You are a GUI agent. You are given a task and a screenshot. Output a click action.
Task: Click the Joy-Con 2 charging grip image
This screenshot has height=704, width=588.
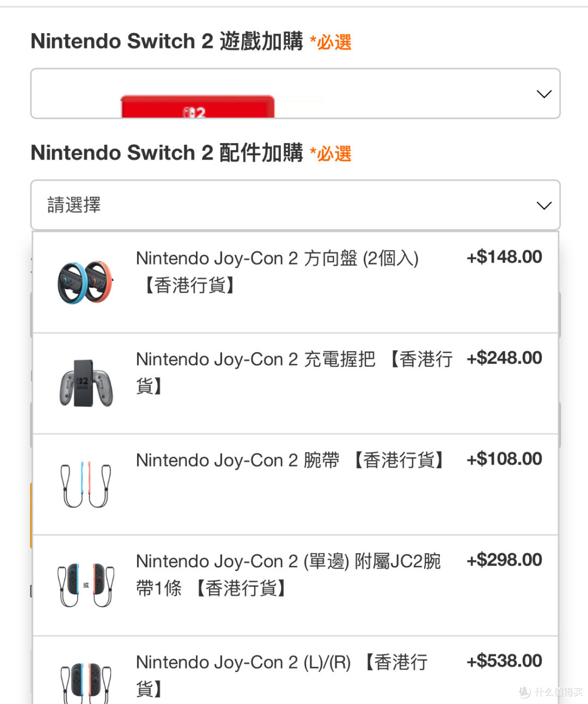pyautogui.click(x=86, y=383)
